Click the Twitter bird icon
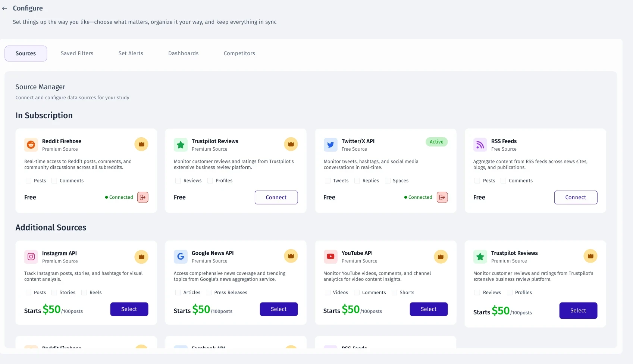 click(330, 145)
